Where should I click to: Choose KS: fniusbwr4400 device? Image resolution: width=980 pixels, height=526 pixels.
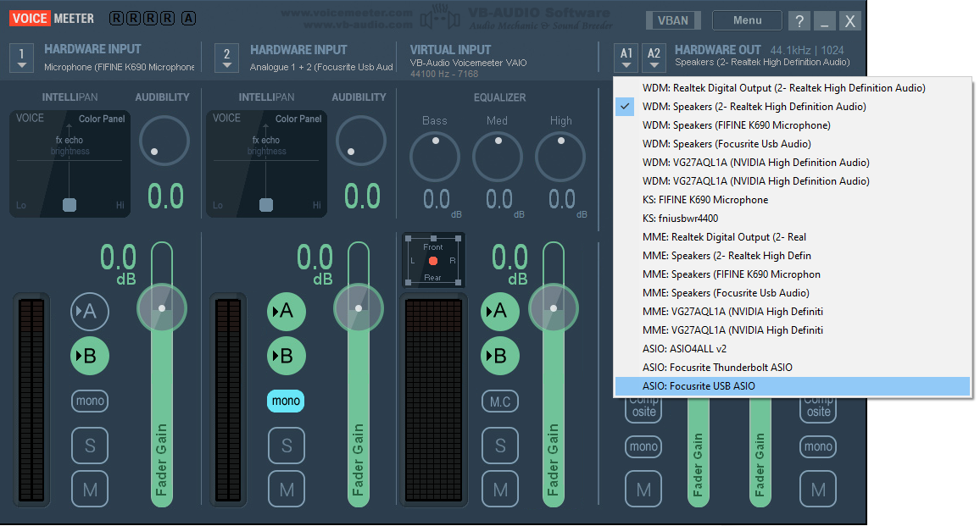tap(793, 219)
